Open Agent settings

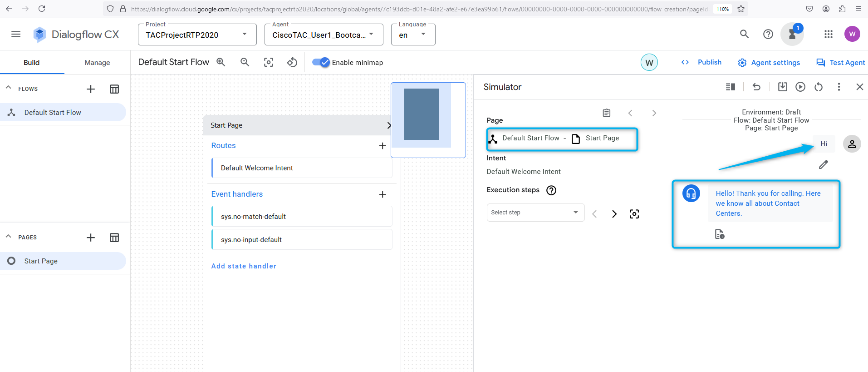click(769, 63)
